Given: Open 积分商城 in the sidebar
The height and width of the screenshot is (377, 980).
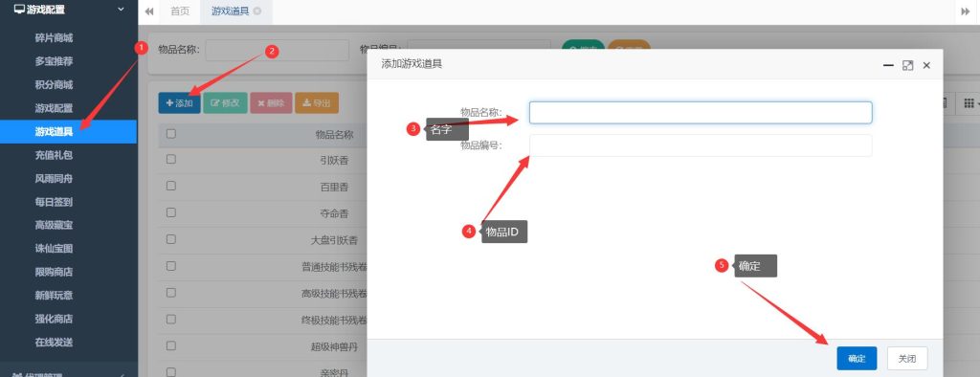Looking at the screenshot, I should tap(54, 85).
